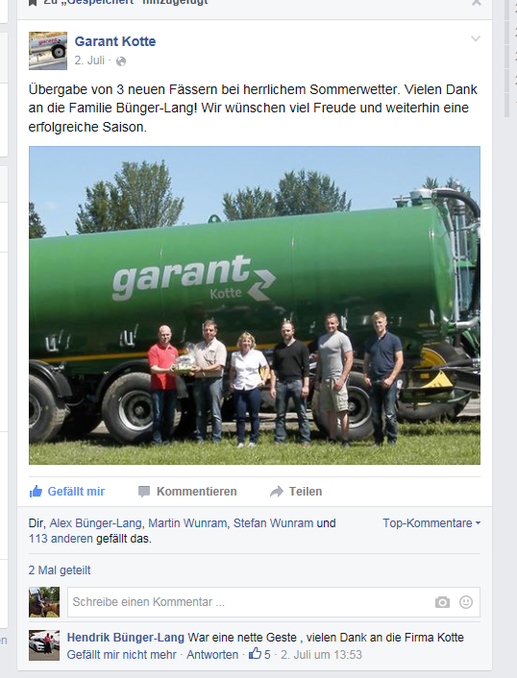Click the Kommentieren speech bubble icon
This screenshot has height=678, width=517.
(x=144, y=492)
